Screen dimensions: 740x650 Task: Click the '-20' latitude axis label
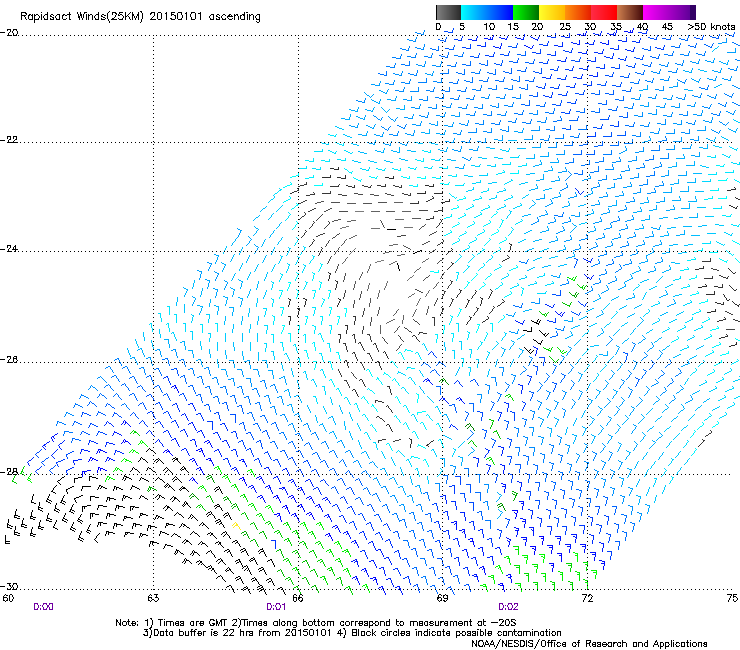[9, 33]
